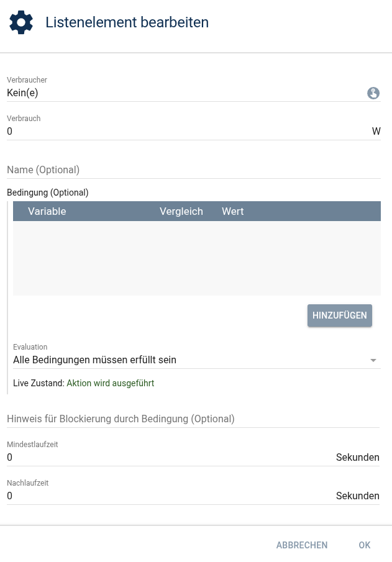Open the Evaluation dropdown arrow
392x562 pixels.
(x=373, y=360)
